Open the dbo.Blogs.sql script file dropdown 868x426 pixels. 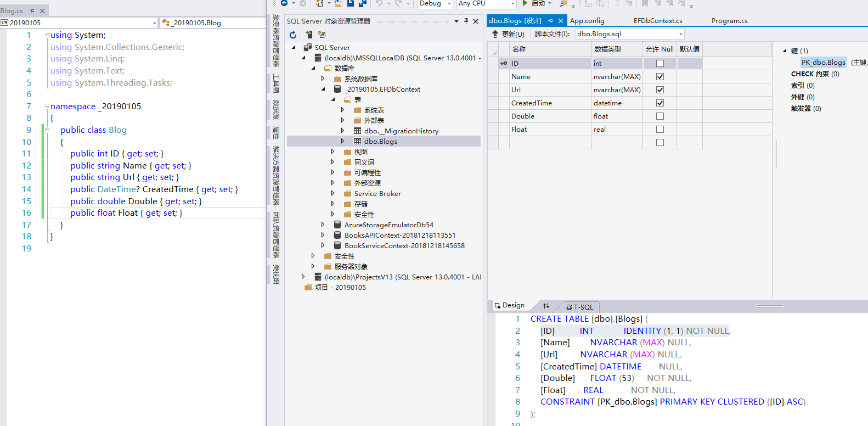(x=680, y=34)
